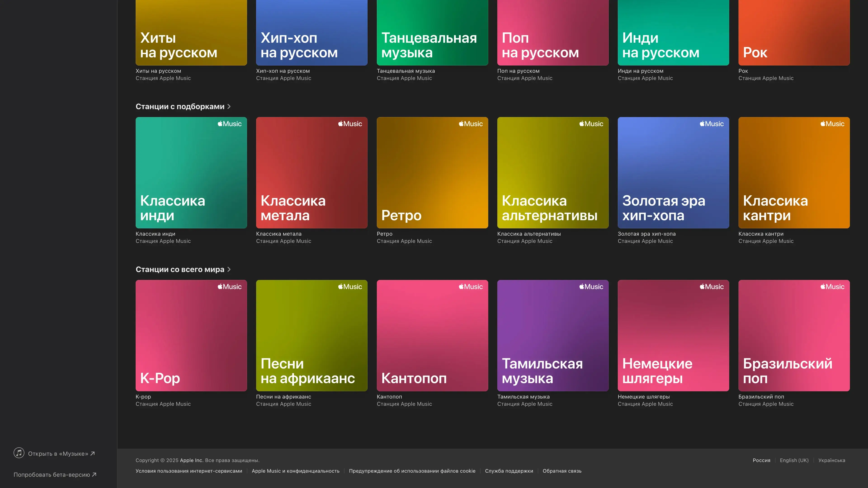The height and width of the screenshot is (488, 868).
Task: Select the Россия region link
Action: 761,460
